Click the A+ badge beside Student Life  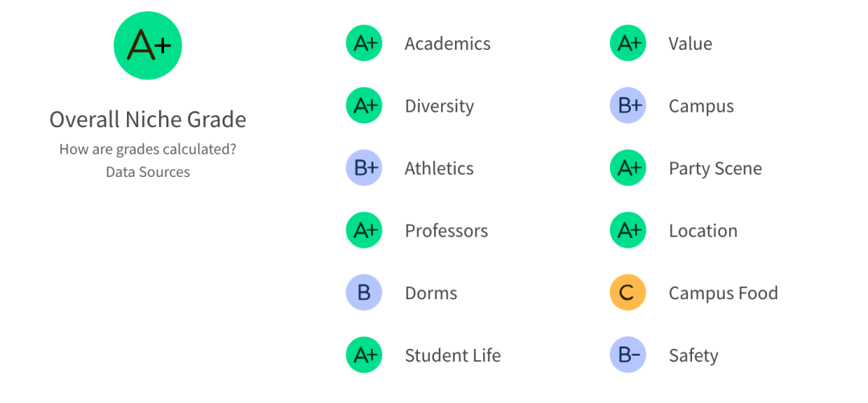click(364, 356)
